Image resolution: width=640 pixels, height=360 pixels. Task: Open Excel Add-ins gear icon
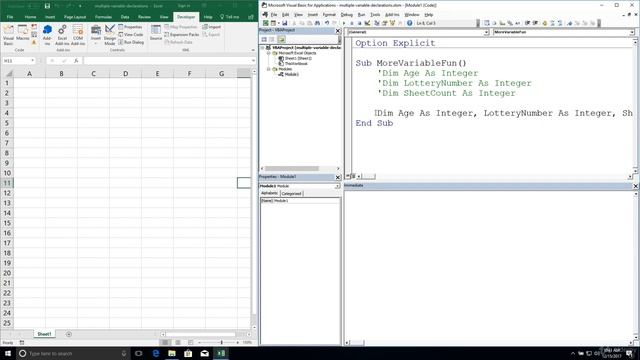[62, 34]
